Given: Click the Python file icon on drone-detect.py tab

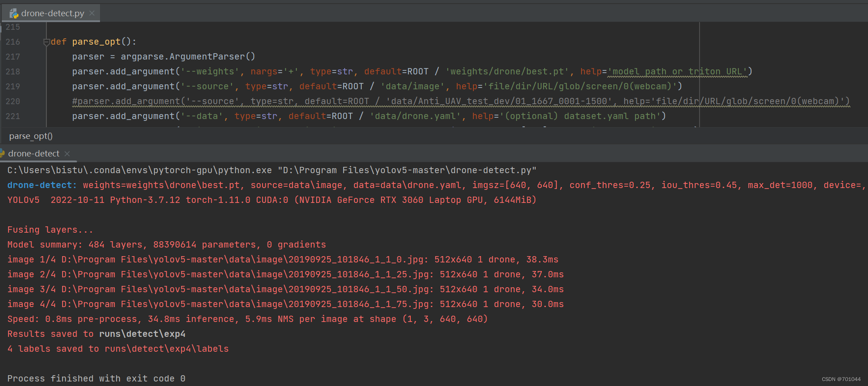Looking at the screenshot, I should coord(14,14).
